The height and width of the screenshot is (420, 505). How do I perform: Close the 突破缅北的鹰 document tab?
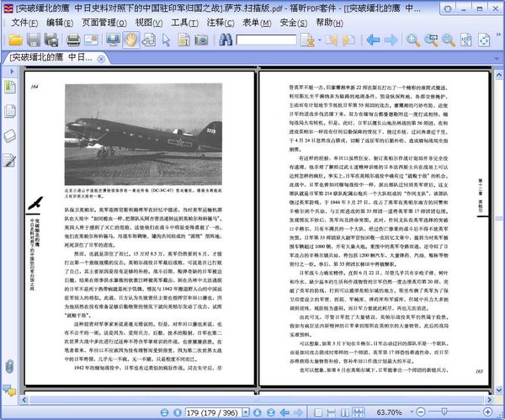click(x=101, y=59)
